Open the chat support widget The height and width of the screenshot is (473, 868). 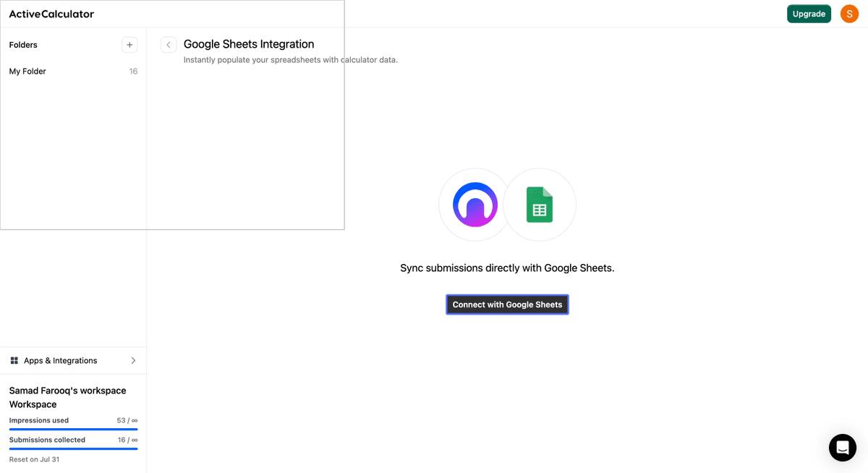843,448
